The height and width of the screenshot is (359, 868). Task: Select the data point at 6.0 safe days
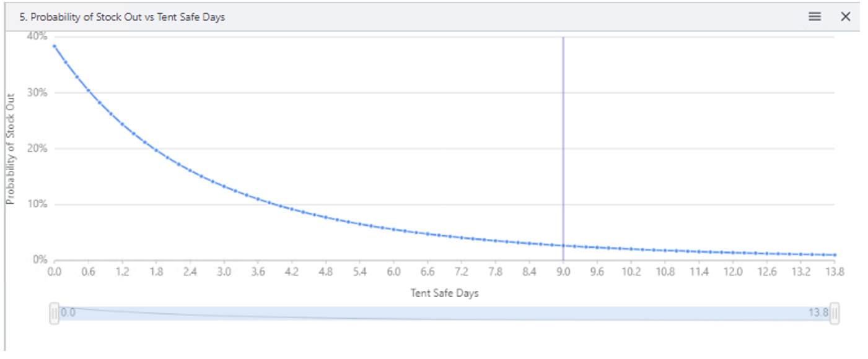pyautogui.click(x=393, y=229)
